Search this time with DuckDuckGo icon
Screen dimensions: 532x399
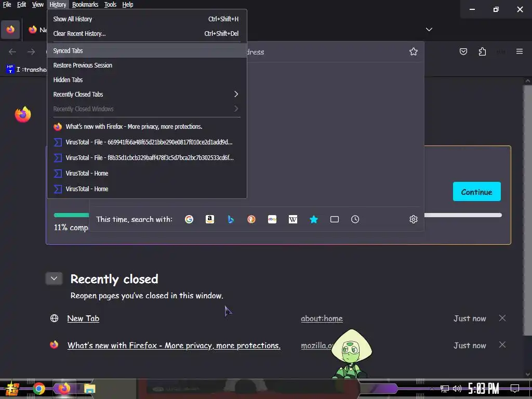251,220
